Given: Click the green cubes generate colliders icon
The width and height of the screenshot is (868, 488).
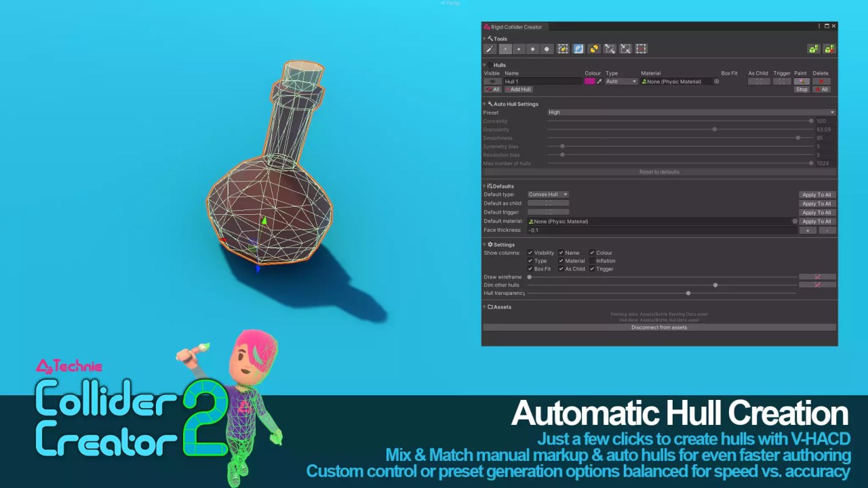Looking at the screenshot, I should (813, 49).
